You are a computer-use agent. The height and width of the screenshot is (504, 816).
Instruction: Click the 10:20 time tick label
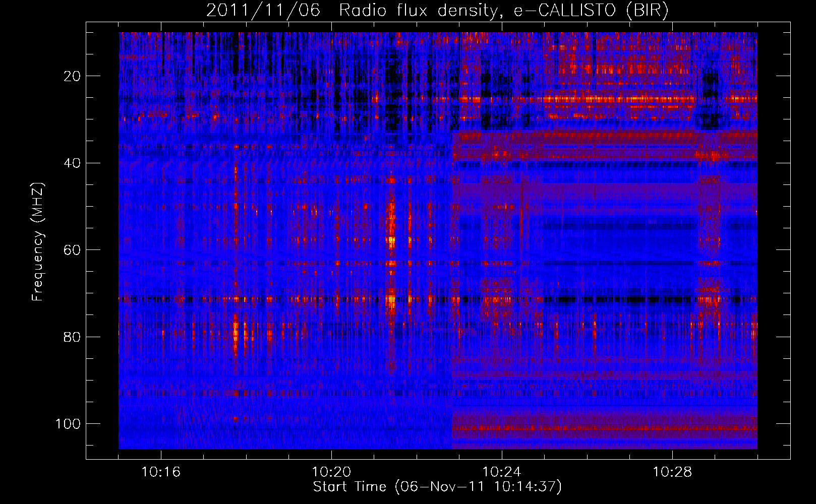pos(331,472)
